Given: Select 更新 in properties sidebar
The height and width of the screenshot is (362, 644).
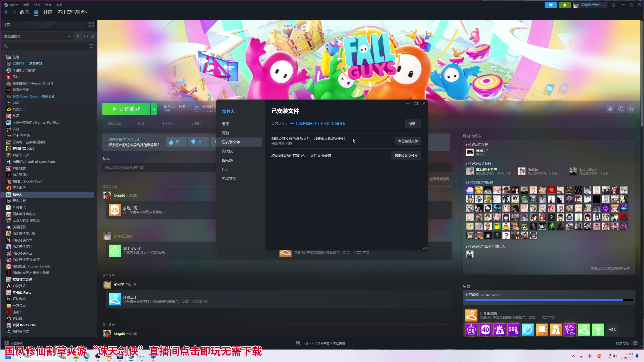Looking at the screenshot, I should pyautogui.click(x=226, y=133).
